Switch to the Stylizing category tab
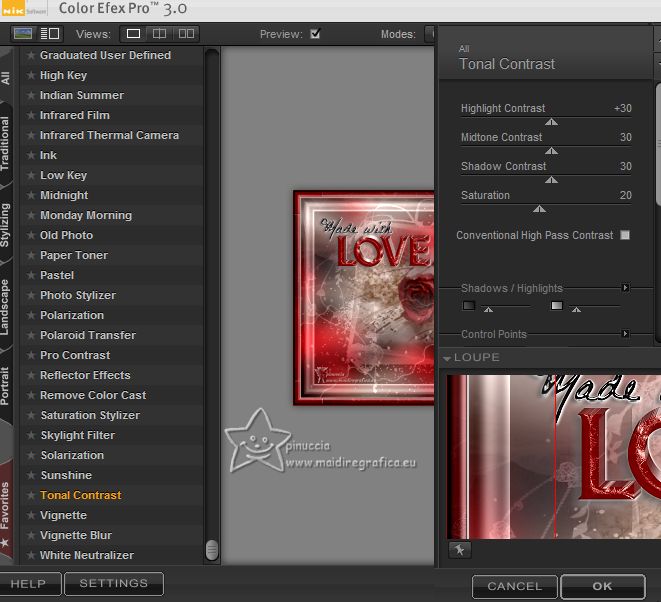661x602 pixels. tap(6, 225)
